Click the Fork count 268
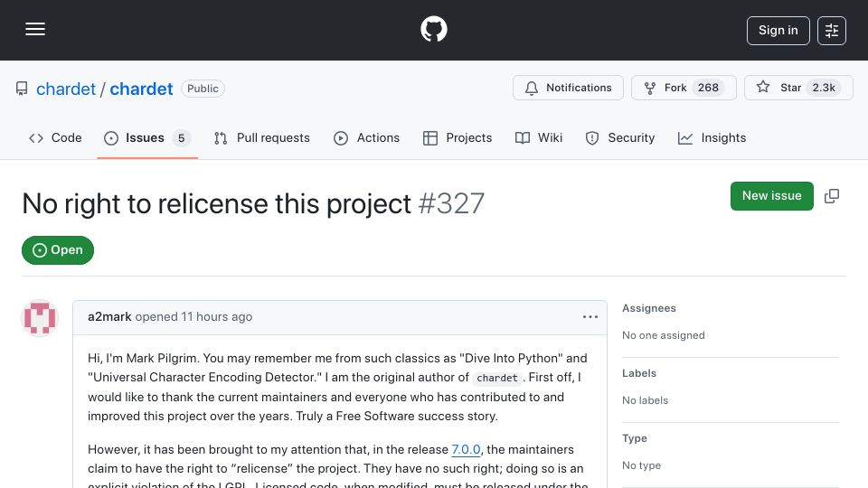 [x=708, y=88]
